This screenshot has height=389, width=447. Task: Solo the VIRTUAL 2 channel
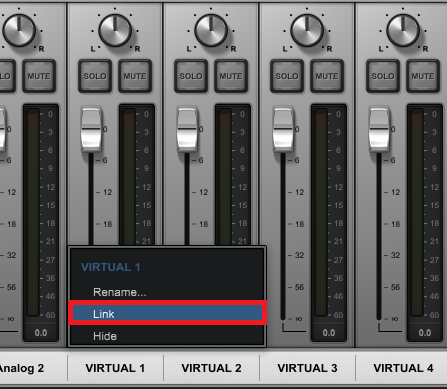[191, 76]
